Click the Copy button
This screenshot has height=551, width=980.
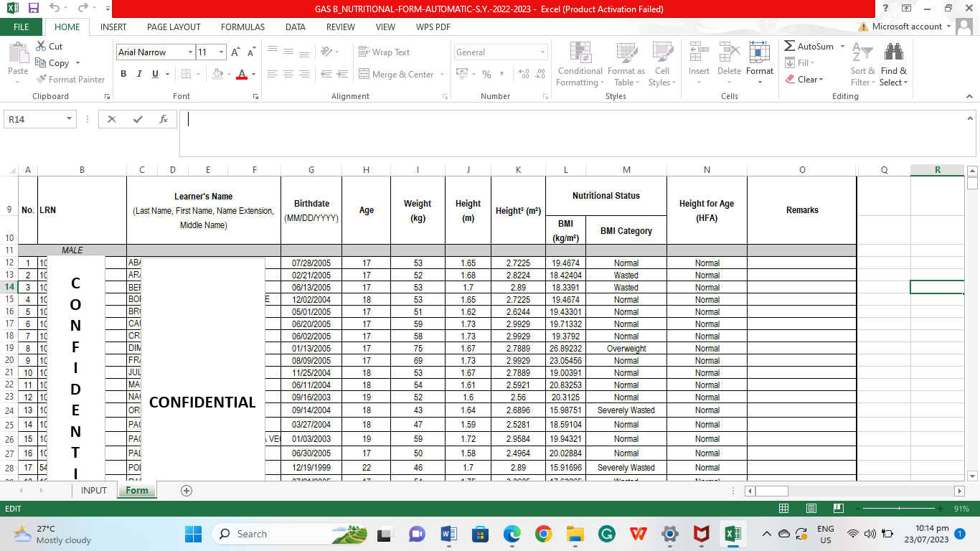[53, 63]
